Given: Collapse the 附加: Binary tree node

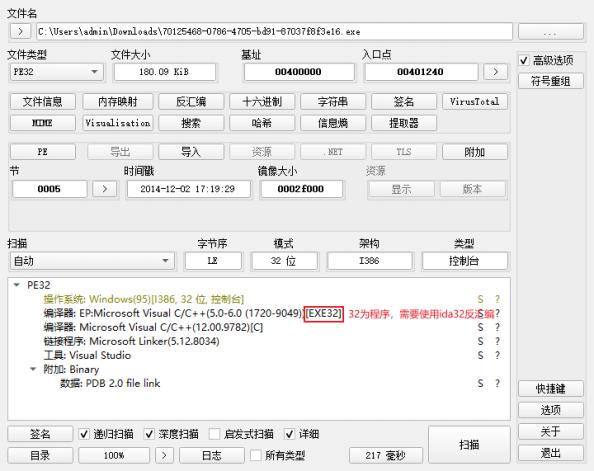Looking at the screenshot, I should tap(33, 369).
